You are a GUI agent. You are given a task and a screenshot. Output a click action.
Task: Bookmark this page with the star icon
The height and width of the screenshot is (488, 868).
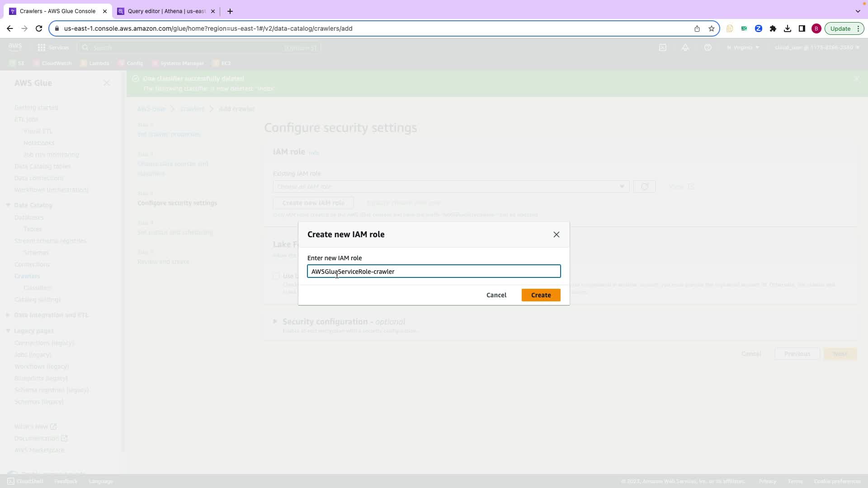(711, 28)
